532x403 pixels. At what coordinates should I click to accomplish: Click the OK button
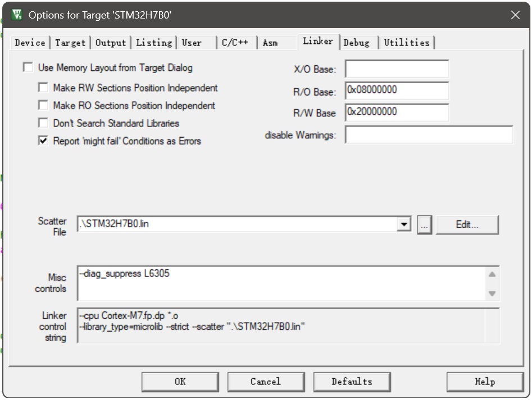point(180,382)
